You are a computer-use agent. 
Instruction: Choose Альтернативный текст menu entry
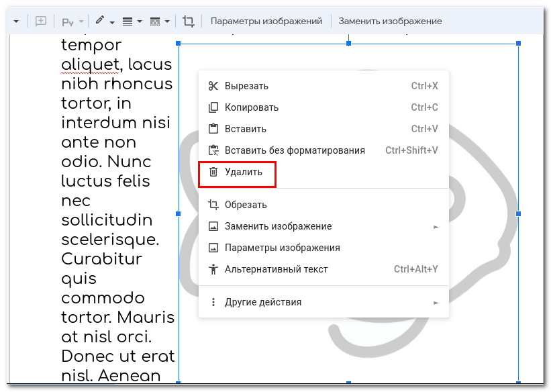pos(323,269)
